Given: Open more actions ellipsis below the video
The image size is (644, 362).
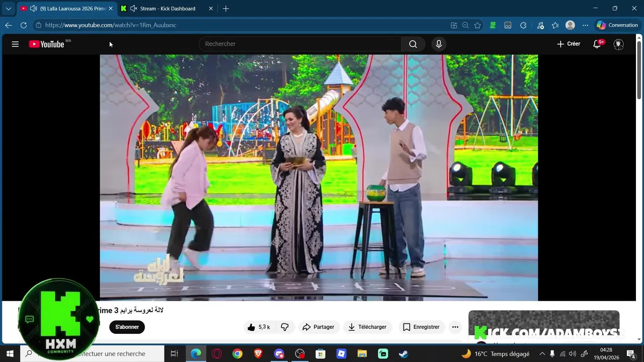Looking at the screenshot, I should pyautogui.click(x=455, y=327).
